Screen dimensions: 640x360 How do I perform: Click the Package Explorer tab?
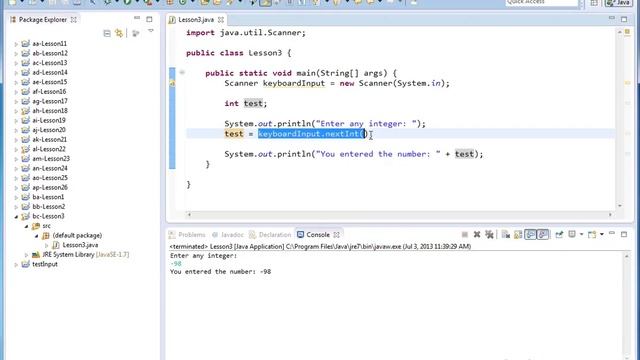42,20
